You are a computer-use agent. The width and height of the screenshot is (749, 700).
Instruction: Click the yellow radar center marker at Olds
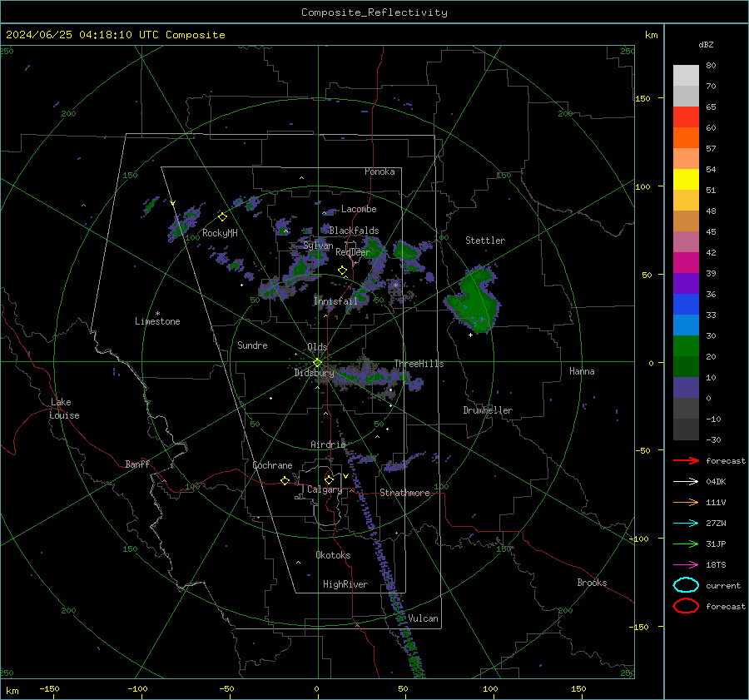pos(317,363)
